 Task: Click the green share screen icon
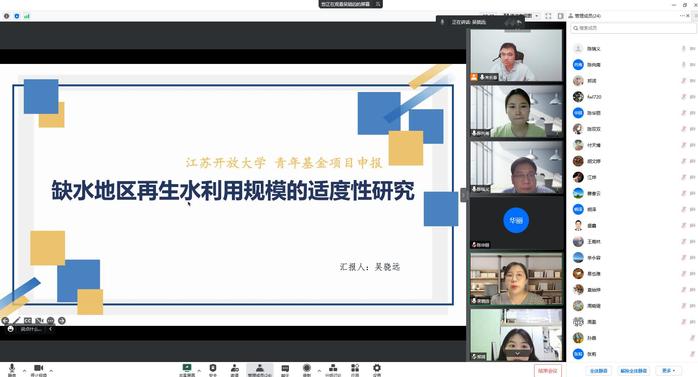coord(187,368)
